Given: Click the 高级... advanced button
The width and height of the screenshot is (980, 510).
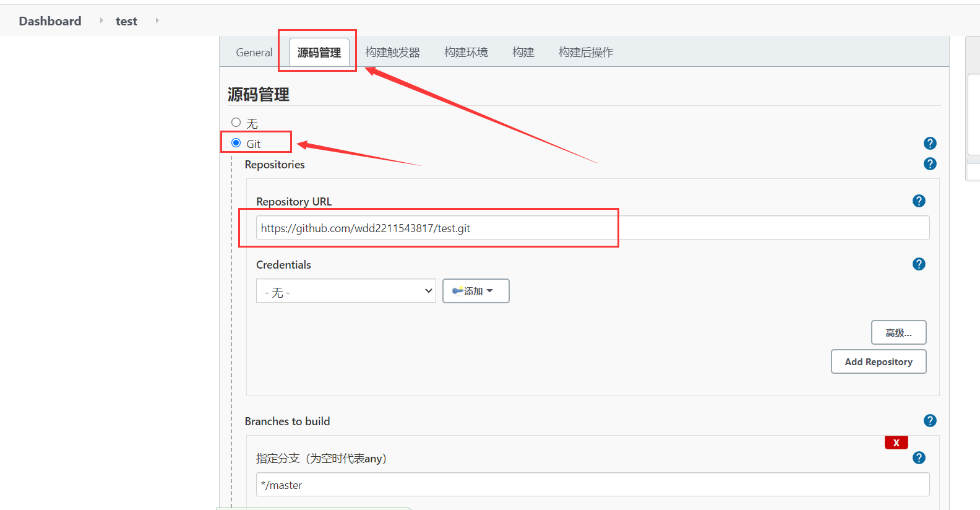Looking at the screenshot, I should click(898, 332).
